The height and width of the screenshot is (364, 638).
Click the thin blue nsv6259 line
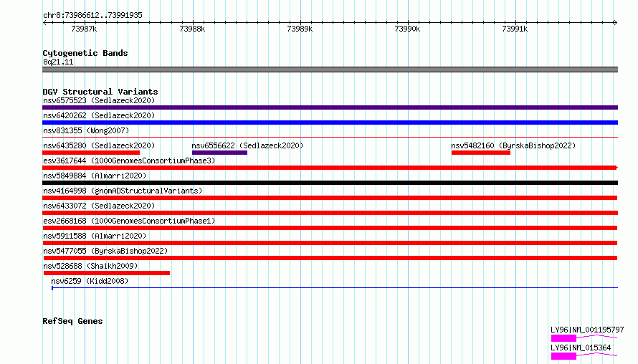pyautogui.click(x=335, y=288)
